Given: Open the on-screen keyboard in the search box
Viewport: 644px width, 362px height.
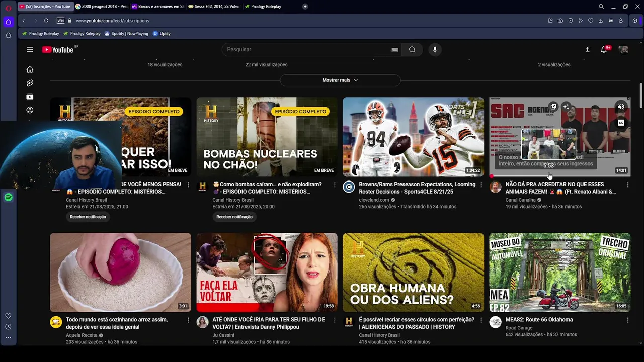Looking at the screenshot, I should (395, 50).
